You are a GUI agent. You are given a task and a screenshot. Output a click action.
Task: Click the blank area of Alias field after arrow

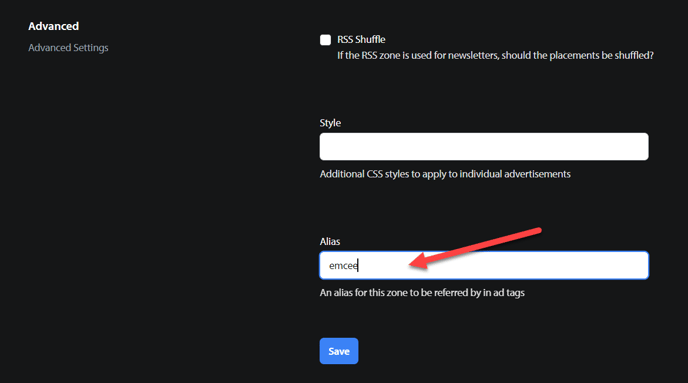click(570, 265)
